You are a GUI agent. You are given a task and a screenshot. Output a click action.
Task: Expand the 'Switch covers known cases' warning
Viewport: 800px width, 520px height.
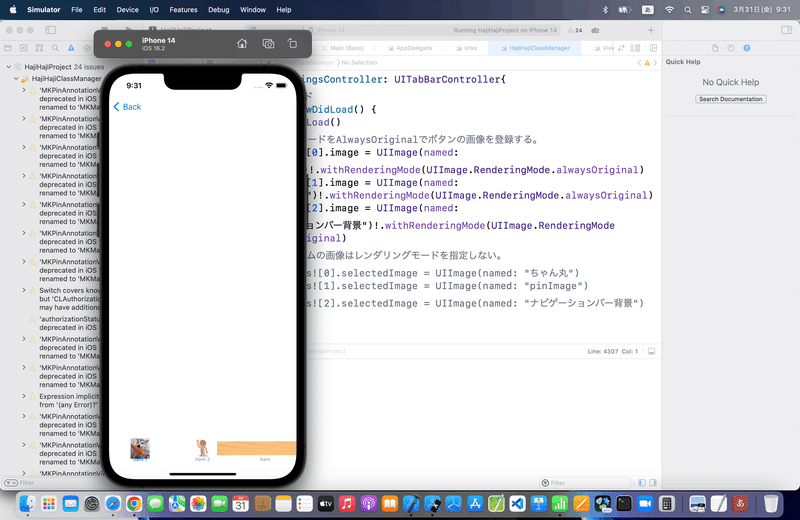pyautogui.click(x=24, y=290)
